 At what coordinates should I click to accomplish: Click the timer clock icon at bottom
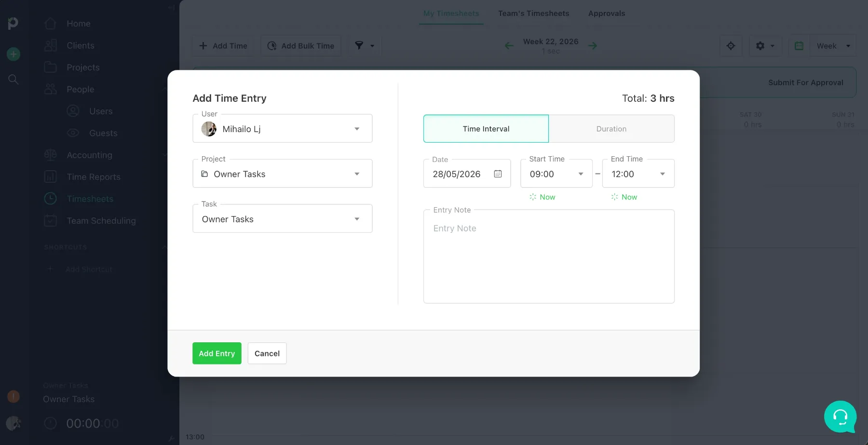tap(51, 423)
